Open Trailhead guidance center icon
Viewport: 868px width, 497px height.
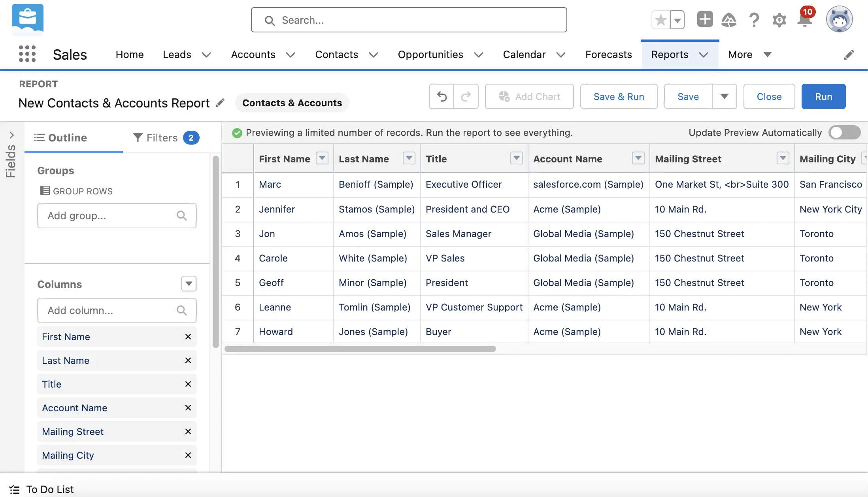tap(728, 19)
